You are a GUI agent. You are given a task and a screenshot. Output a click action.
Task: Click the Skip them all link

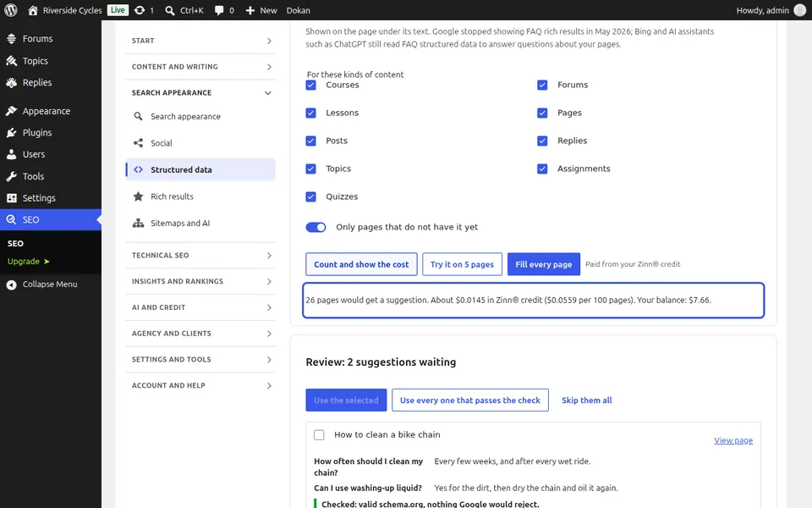pyautogui.click(x=587, y=400)
